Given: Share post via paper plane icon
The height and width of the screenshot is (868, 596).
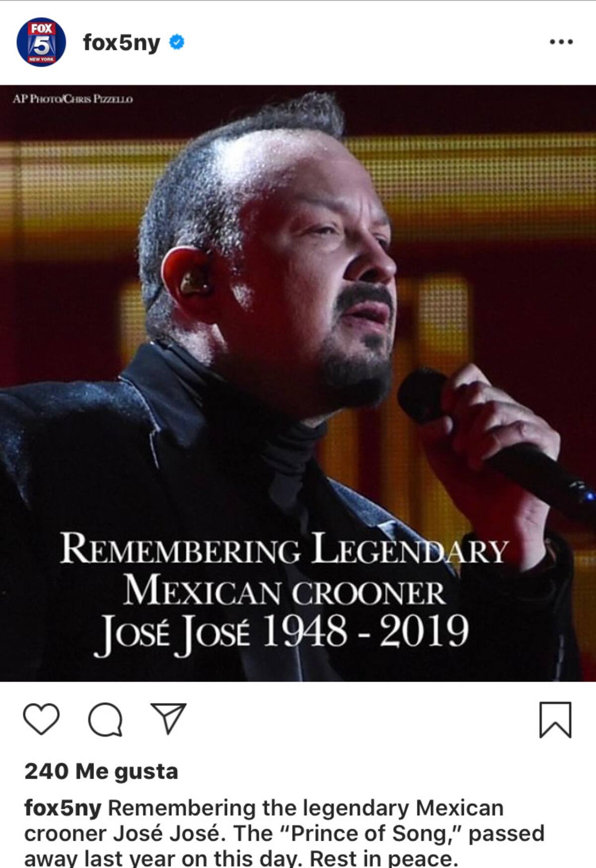Looking at the screenshot, I should [x=168, y=718].
